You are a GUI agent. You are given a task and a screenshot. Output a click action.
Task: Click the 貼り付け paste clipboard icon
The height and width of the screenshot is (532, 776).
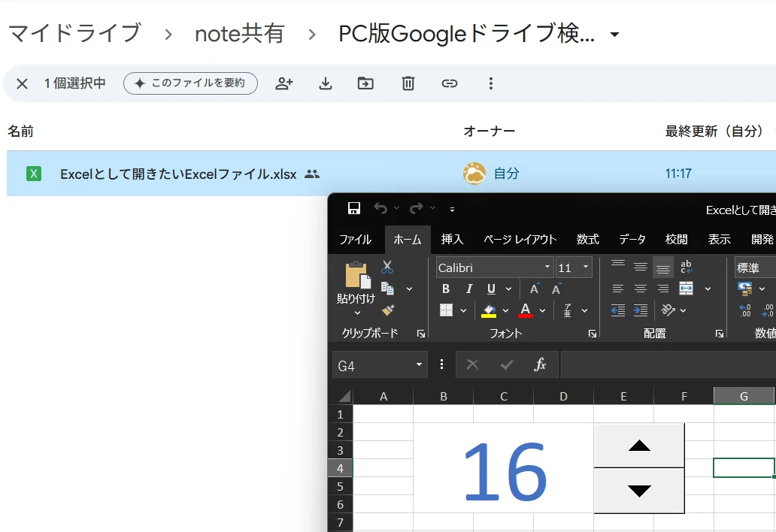tap(357, 274)
